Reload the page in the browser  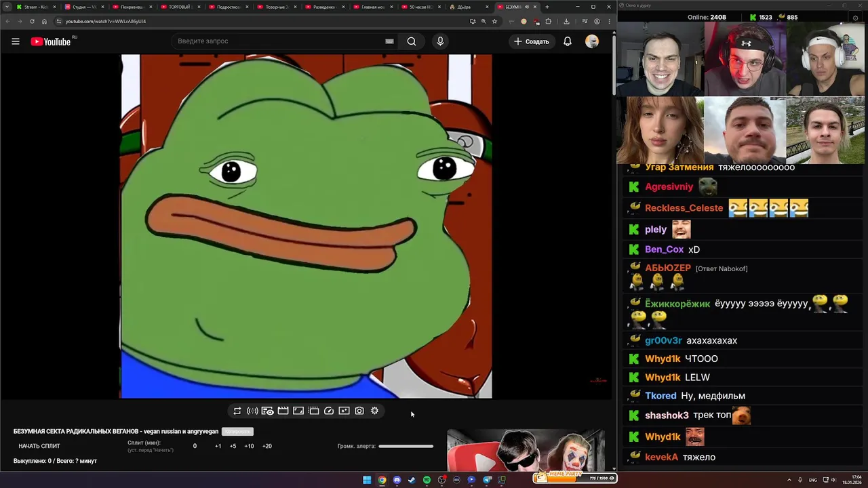click(x=32, y=21)
